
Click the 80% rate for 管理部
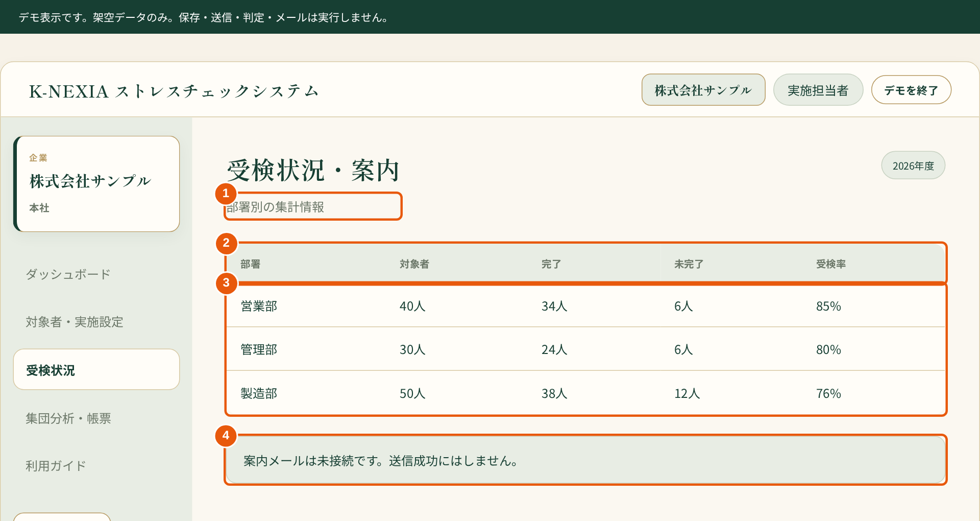point(828,350)
